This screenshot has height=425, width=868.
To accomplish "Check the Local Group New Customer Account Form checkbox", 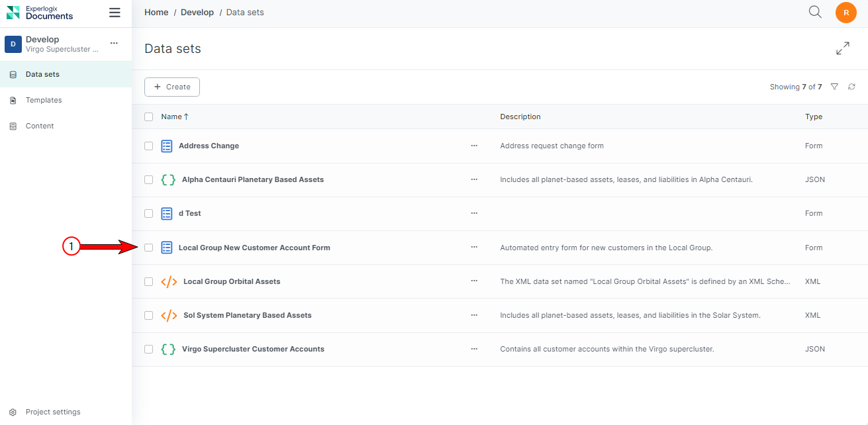I will click(x=149, y=248).
